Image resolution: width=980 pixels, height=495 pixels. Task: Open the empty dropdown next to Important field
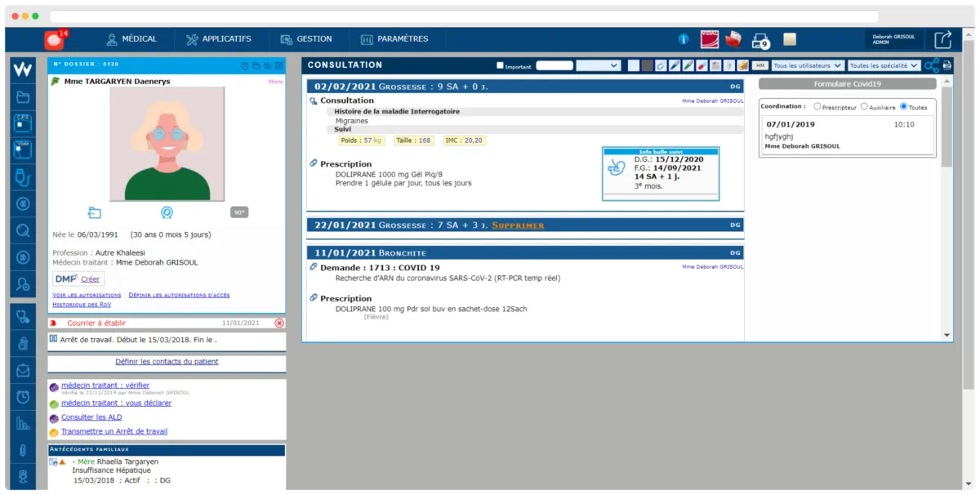pyautogui.click(x=598, y=65)
